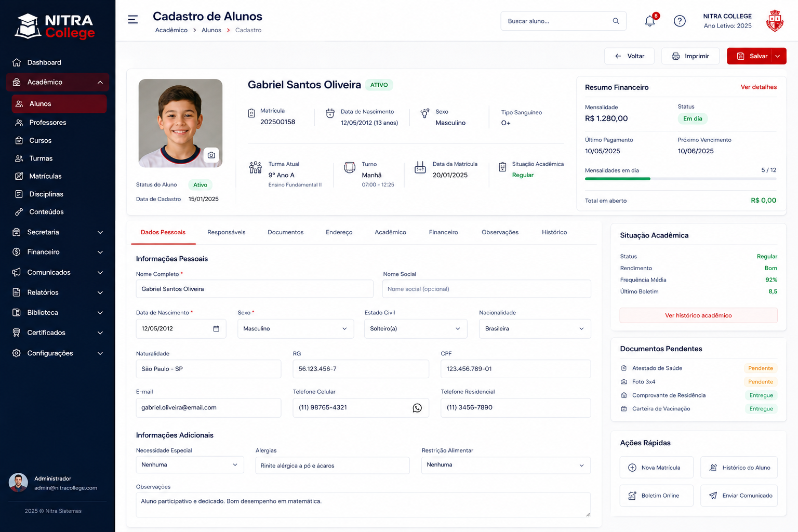Click the birthday cake icon

coord(330,113)
